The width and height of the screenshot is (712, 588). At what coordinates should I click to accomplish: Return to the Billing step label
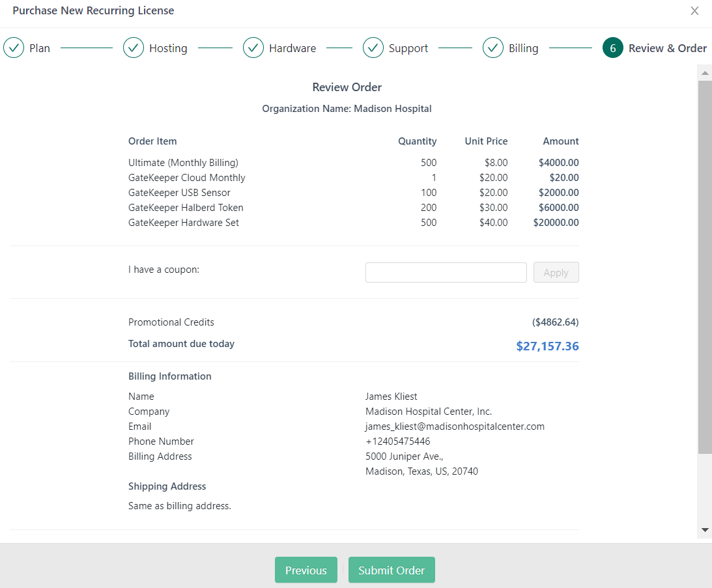coord(524,48)
